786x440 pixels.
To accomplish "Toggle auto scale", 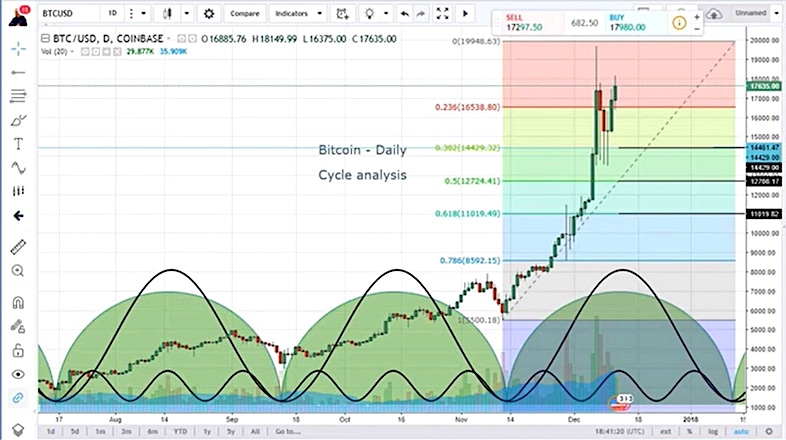I will click(x=741, y=431).
